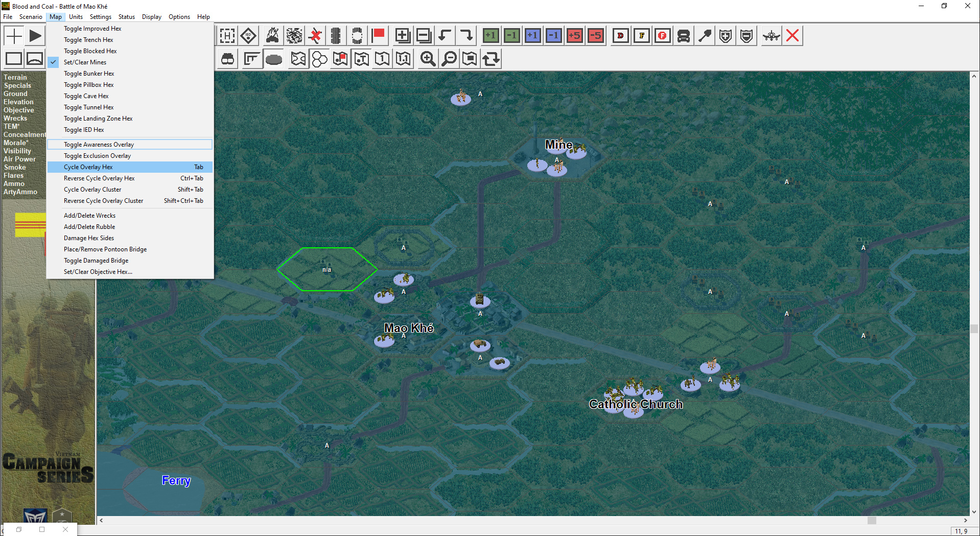980x536 pixels.
Task: Click the large red X toolbar icon
Action: point(792,36)
